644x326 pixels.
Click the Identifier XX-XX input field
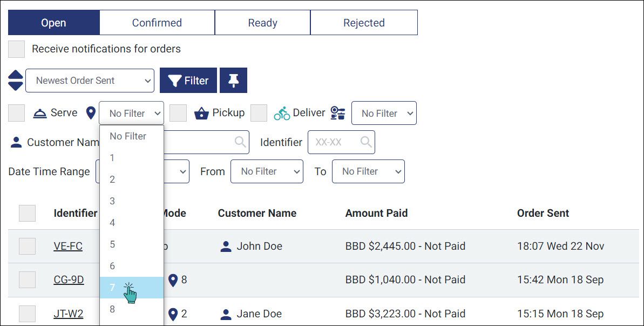(x=341, y=142)
